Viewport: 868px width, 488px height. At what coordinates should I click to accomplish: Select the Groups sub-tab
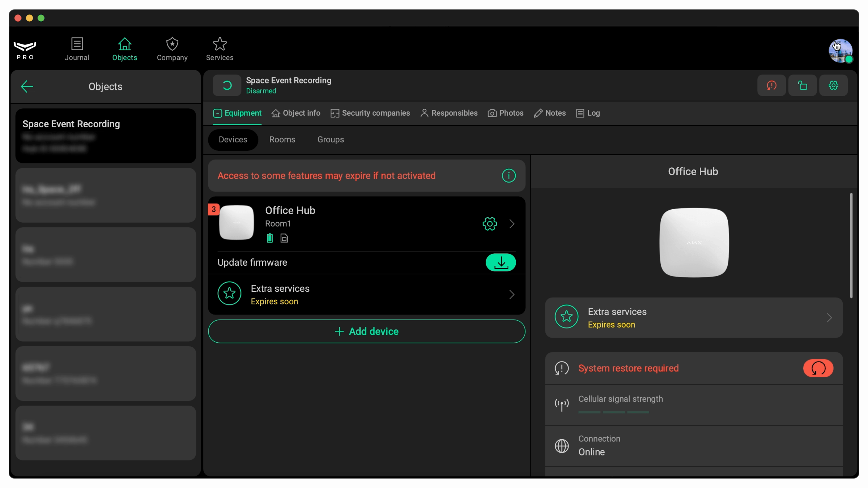point(331,140)
